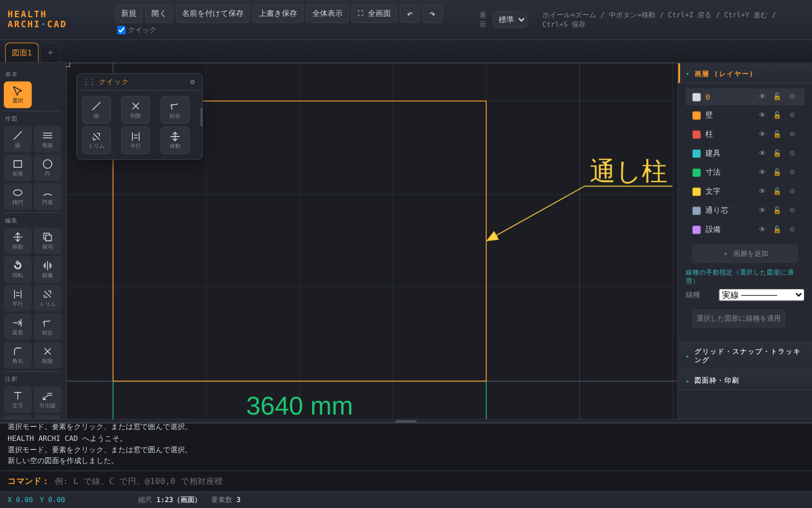
Task: Open the 線種 実線 dropdown
Action: (x=761, y=295)
